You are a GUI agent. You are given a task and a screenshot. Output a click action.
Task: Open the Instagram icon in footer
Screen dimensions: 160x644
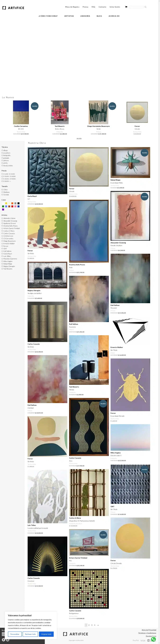7,640
